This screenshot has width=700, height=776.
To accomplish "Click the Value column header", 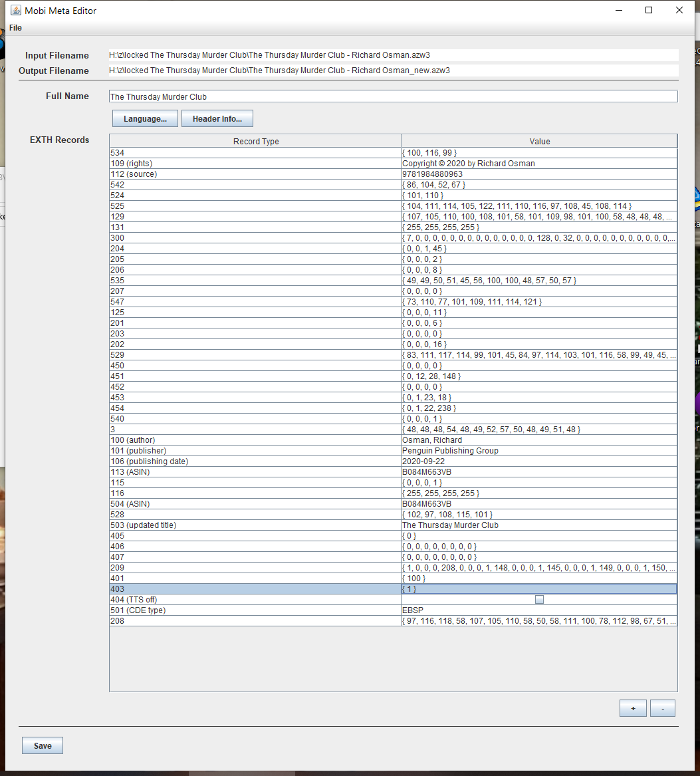I will click(x=539, y=141).
